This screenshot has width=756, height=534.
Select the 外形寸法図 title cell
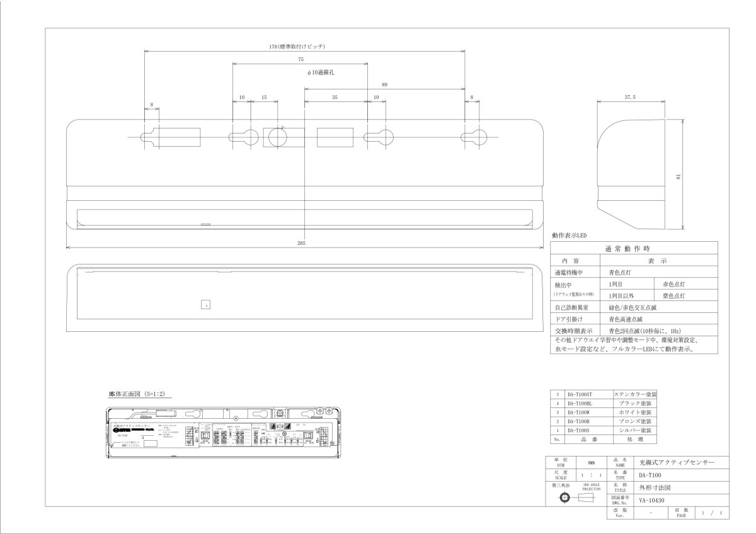680,488
